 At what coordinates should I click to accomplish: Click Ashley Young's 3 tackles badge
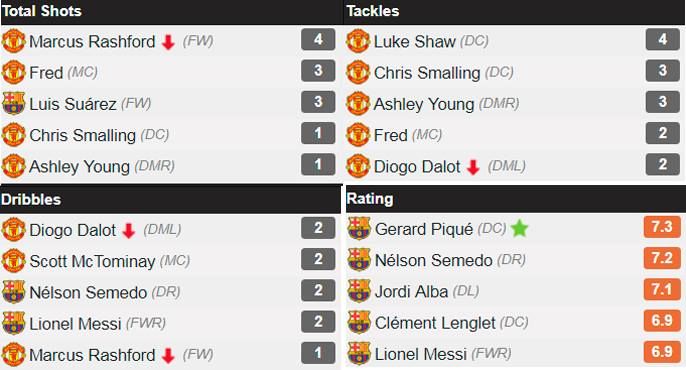[662, 102]
